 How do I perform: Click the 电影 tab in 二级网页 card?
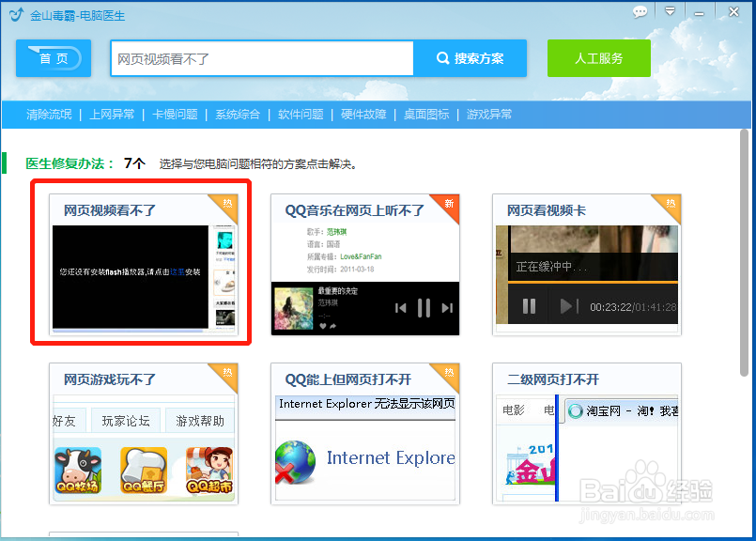pyautogui.click(x=513, y=410)
